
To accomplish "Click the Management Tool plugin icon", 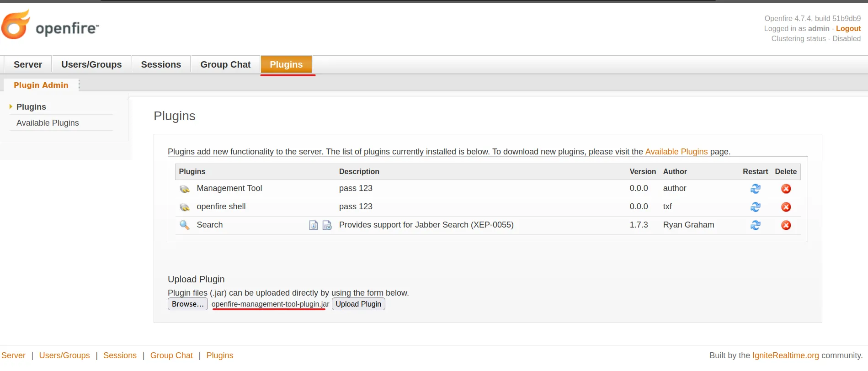I will [x=185, y=189].
